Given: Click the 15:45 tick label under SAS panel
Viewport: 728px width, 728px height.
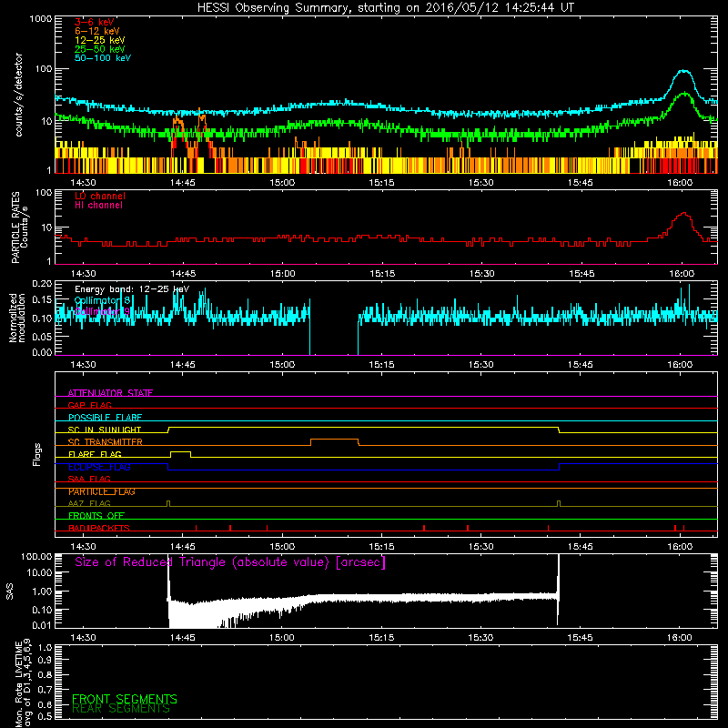Looking at the screenshot, I should click(580, 638).
